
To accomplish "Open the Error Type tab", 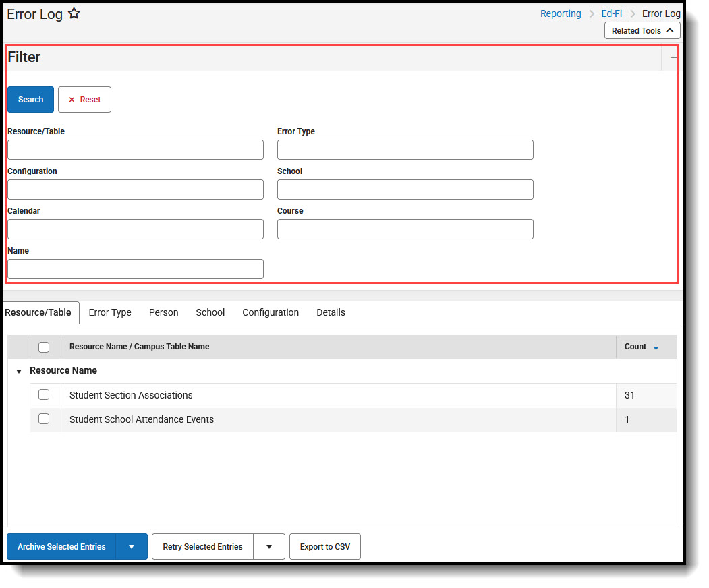I will pos(110,312).
